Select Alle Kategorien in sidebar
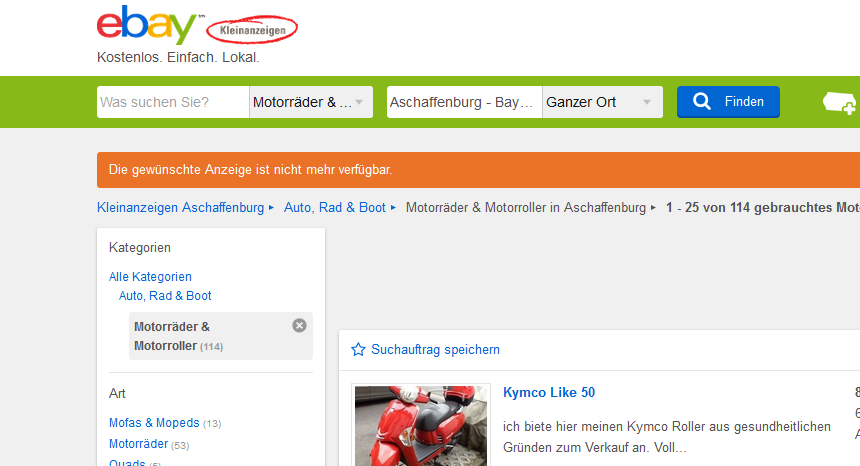Viewport: 860px width, 466px height. tap(150, 277)
